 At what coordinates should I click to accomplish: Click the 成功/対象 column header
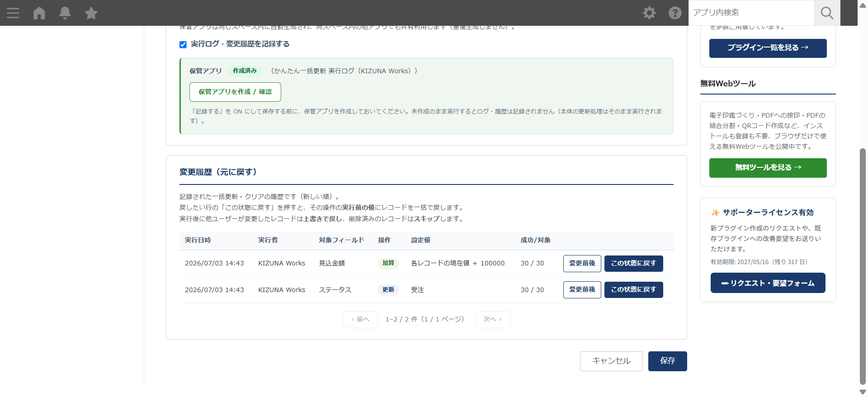click(535, 240)
